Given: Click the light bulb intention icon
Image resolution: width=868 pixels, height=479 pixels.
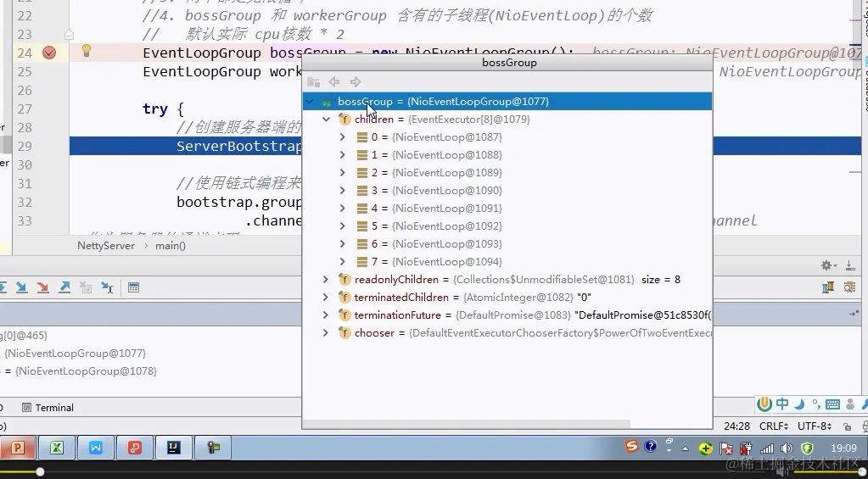Looking at the screenshot, I should click(x=86, y=51).
